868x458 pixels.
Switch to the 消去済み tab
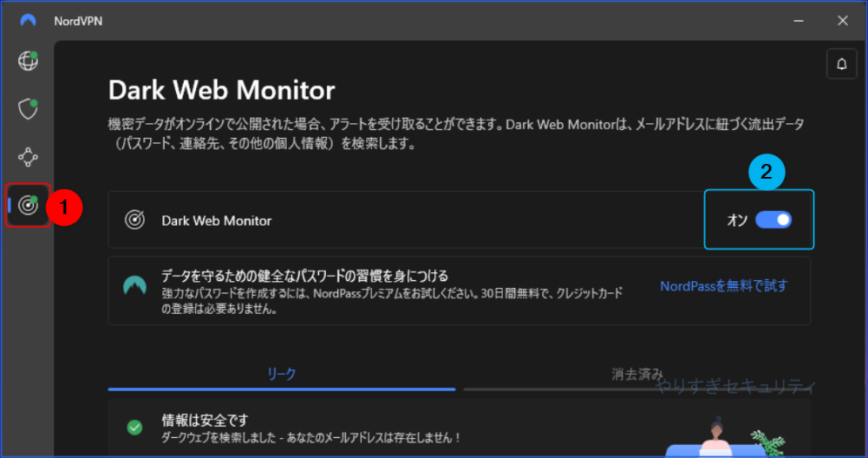[636, 374]
